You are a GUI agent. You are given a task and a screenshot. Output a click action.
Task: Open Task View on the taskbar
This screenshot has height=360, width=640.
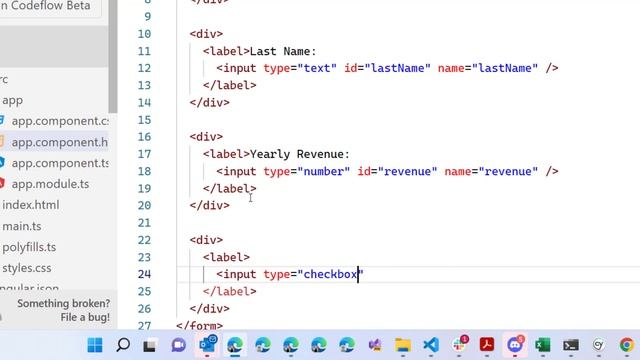click(149, 346)
